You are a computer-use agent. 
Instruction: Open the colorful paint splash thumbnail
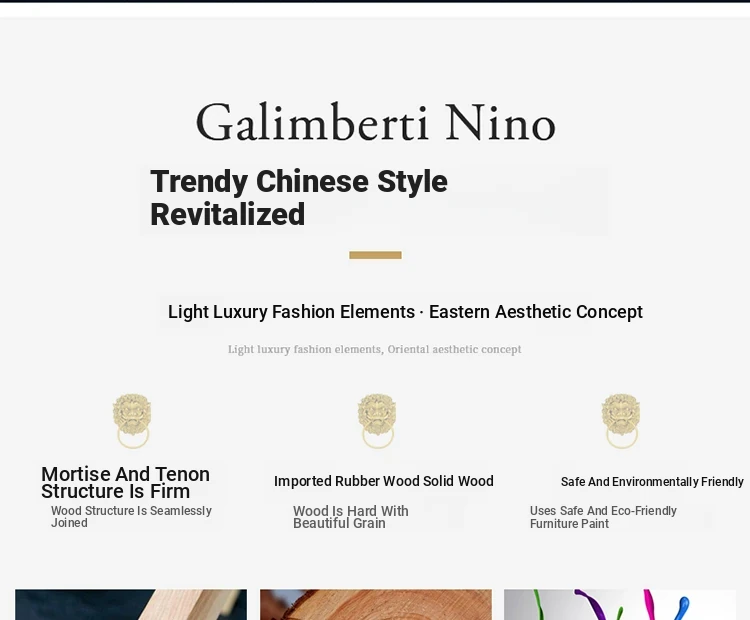point(620,605)
